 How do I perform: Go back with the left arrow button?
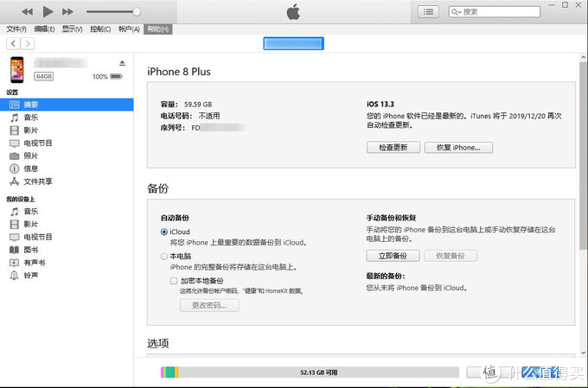(x=13, y=43)
